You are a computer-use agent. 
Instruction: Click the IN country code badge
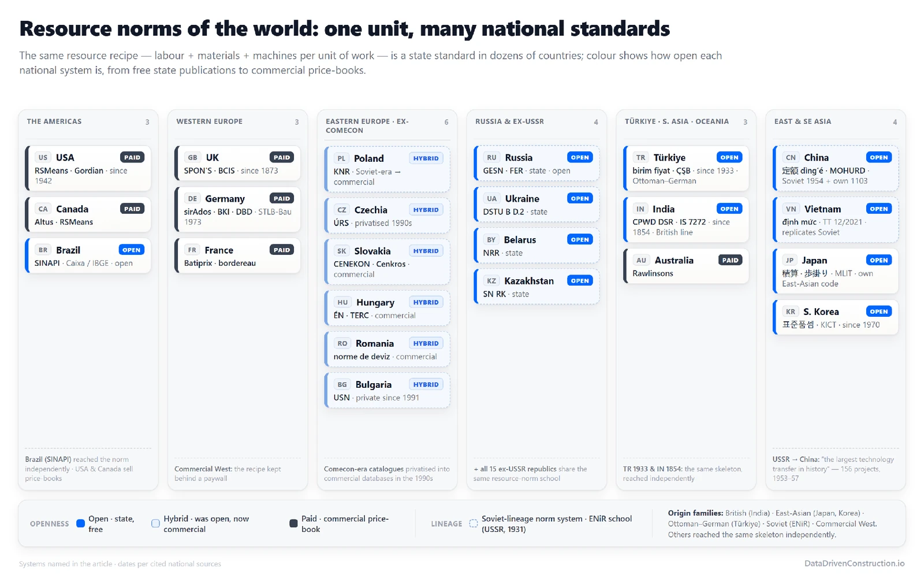coord(640,209)
